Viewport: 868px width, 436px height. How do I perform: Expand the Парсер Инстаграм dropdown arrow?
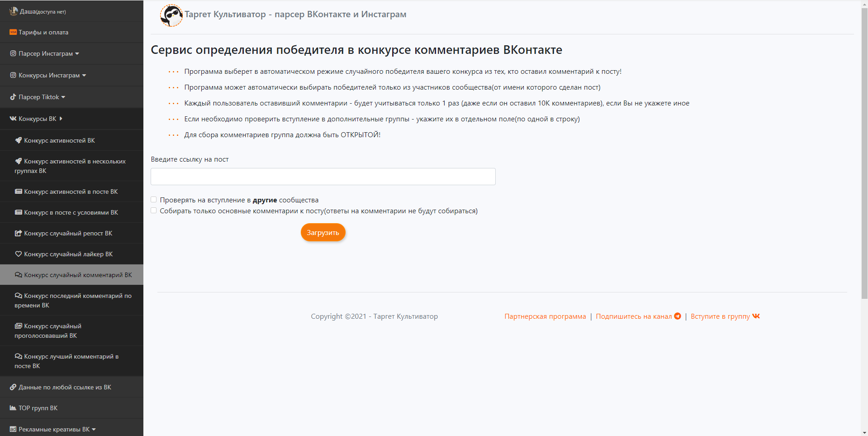click(77, 54)
